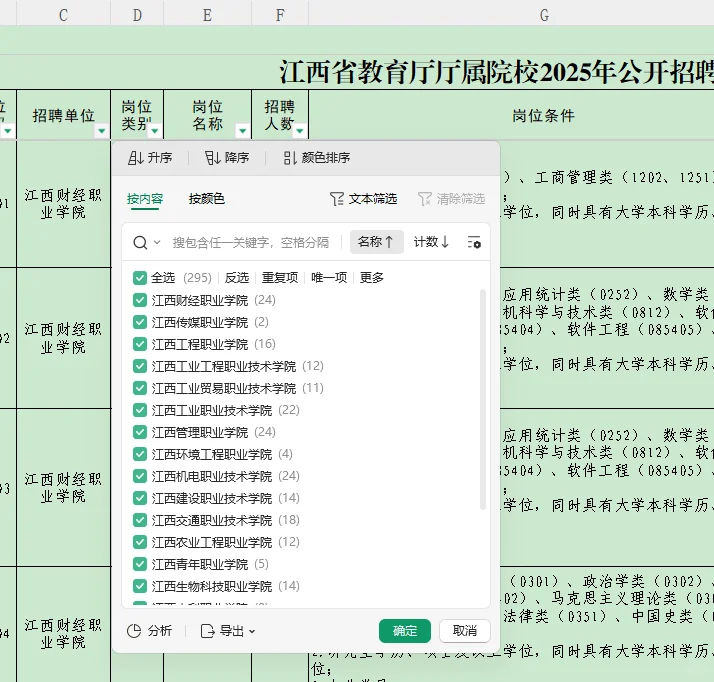714x682 pixels.
Task: Uncheck 江西工业职业技术学院
Action: 140,410
